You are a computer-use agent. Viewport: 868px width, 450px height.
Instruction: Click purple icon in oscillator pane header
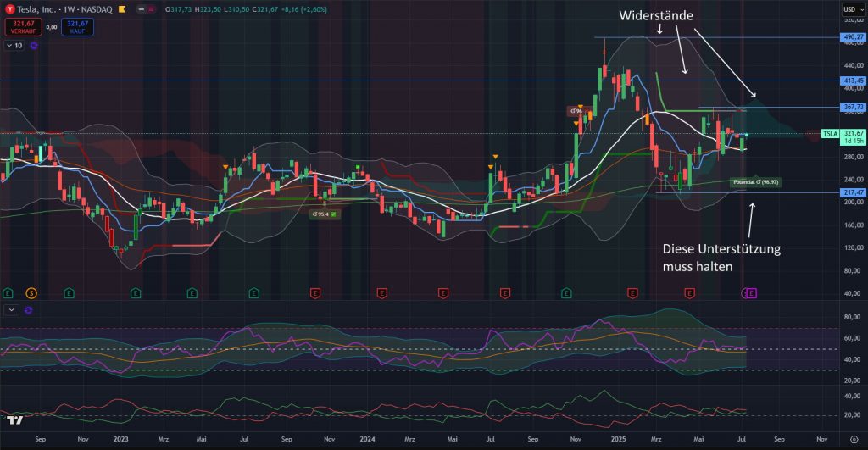click(28, 310)
